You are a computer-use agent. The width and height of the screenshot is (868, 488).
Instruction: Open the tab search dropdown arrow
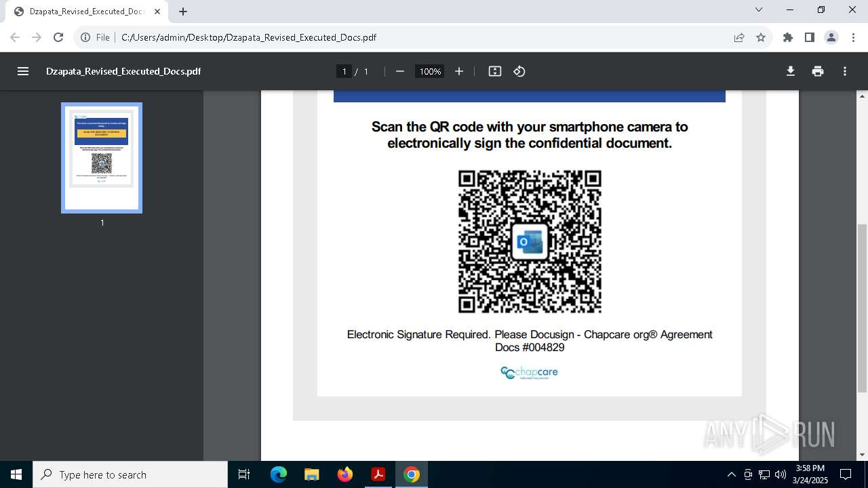[x=759, y=9]
